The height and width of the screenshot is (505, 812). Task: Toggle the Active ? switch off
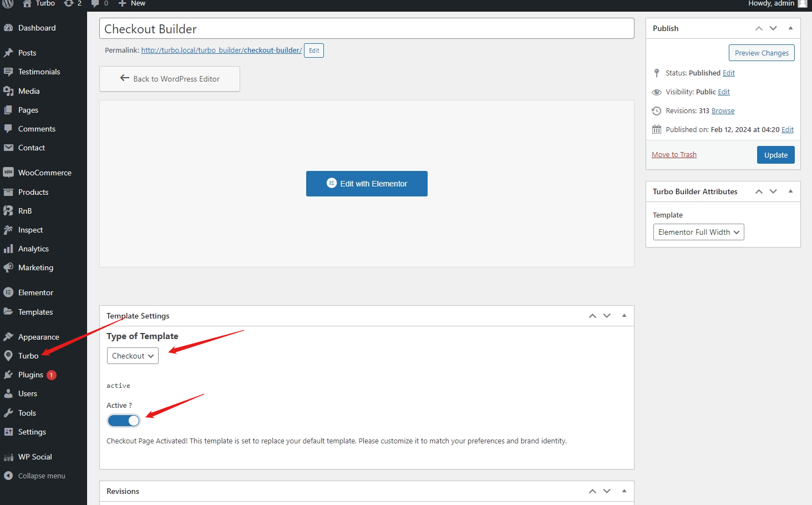[x=124, y=421]
